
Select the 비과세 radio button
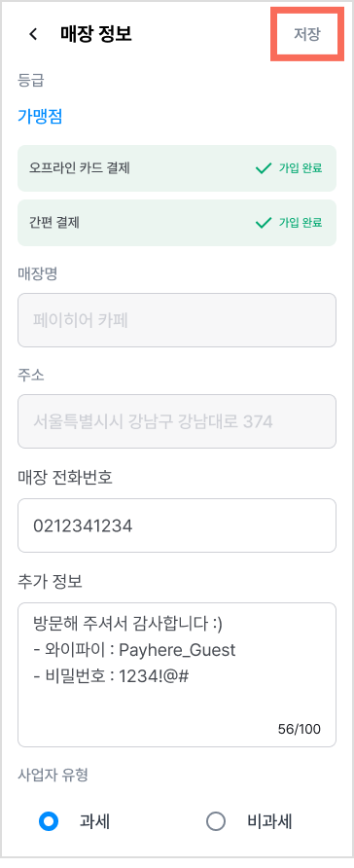click(216, 821)
